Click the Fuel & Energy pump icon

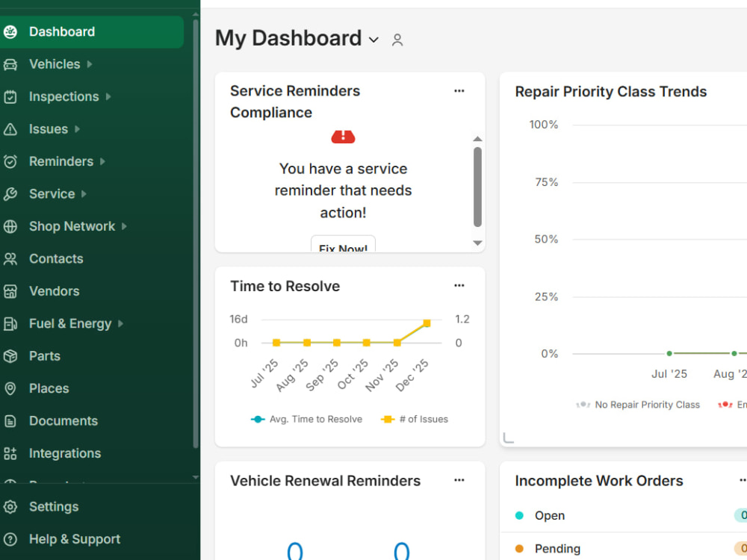coord(10,324)
